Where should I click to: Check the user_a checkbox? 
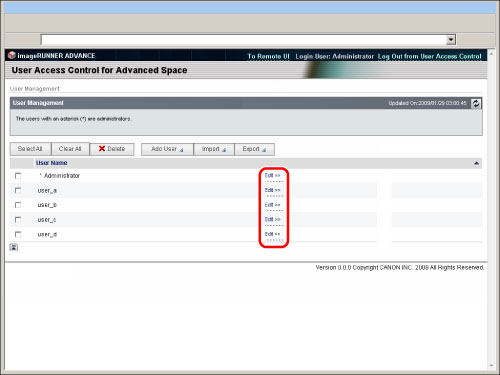(x=18, y=190)
